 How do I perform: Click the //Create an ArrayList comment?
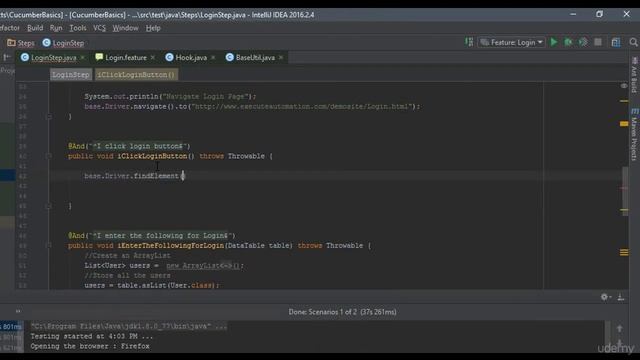pos(127,256)
